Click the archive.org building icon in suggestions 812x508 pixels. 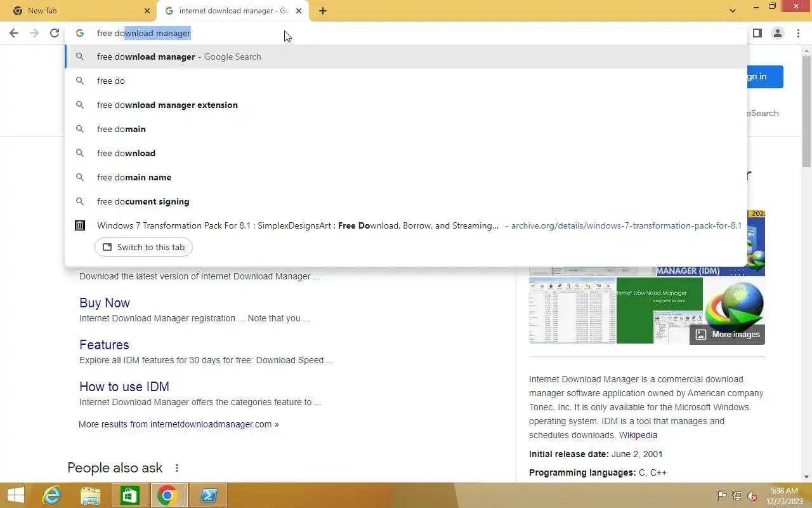80,225
